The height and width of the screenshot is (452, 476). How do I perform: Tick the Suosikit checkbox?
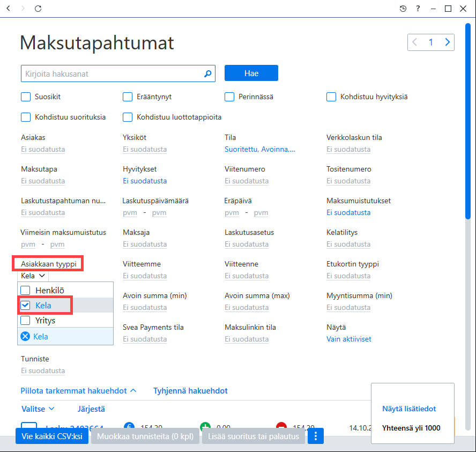26,97
